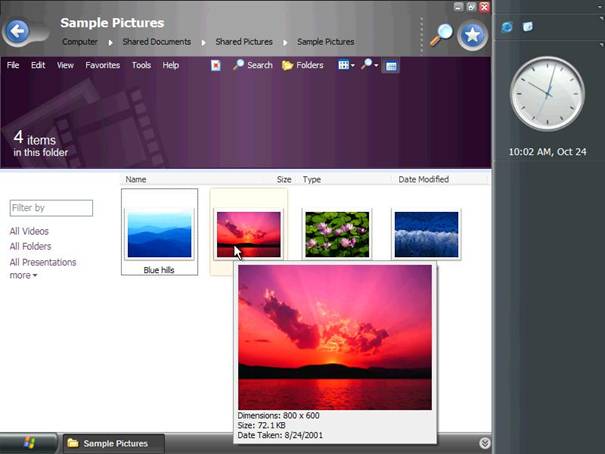Filter by All Presentations
605x454 pixels.
click(43, 262)
